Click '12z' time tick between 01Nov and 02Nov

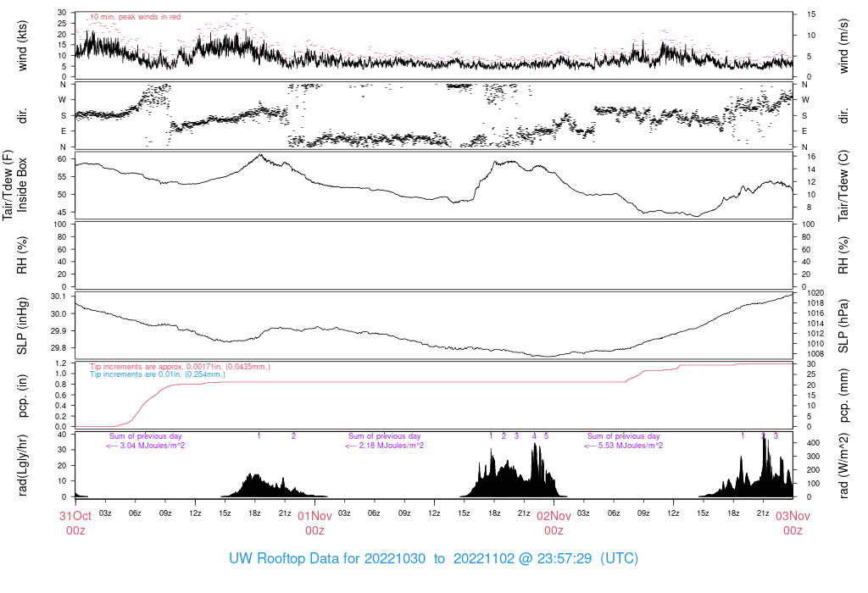434,513
